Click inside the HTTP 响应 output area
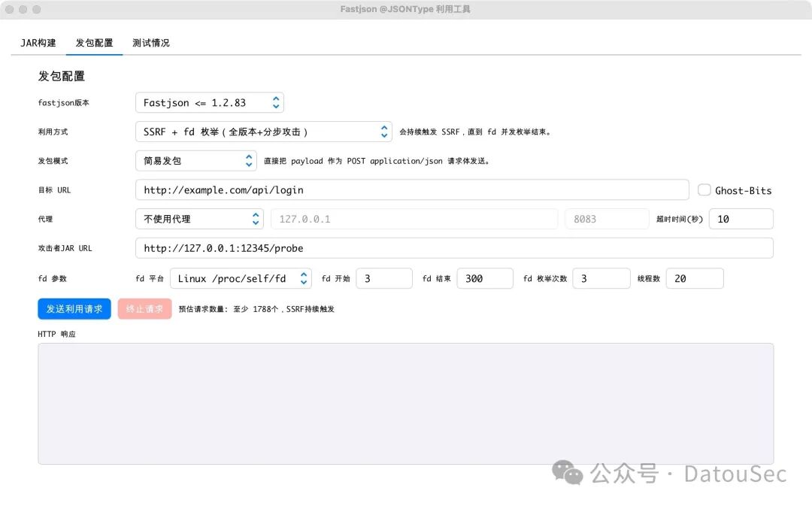 click(x=405, y=404)
